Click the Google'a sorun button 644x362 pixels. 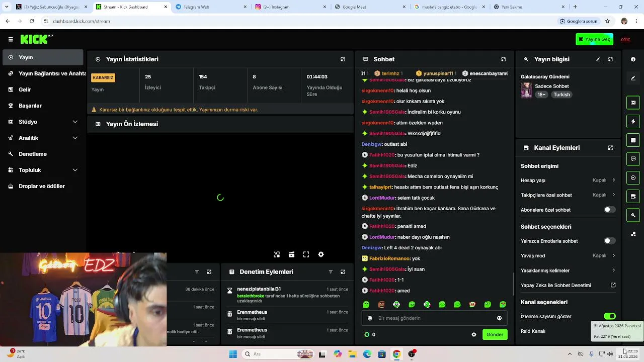pyautogui.click(x=579, y=21)
